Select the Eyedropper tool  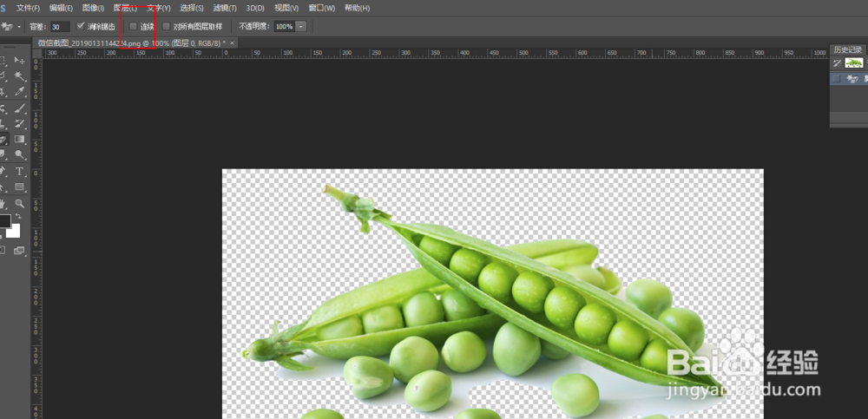click(x=19, y=91)
